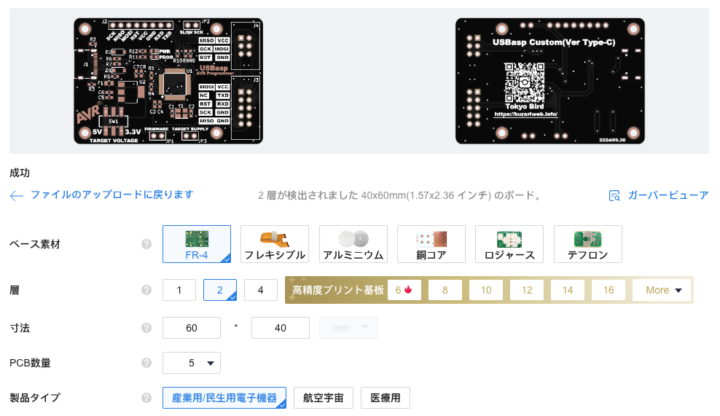Select the フレキシブル base material
This screenshot has height=416, width=720.
[x=275, y=244]
